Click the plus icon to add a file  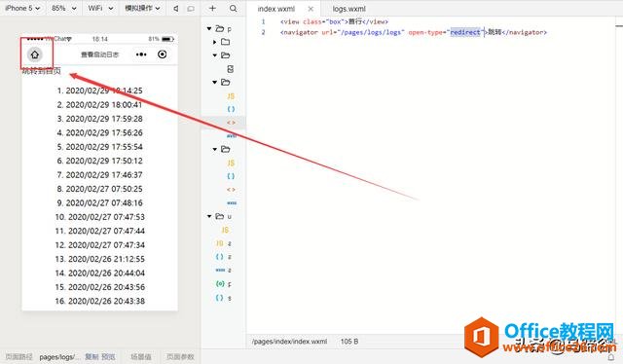(212, 8)
